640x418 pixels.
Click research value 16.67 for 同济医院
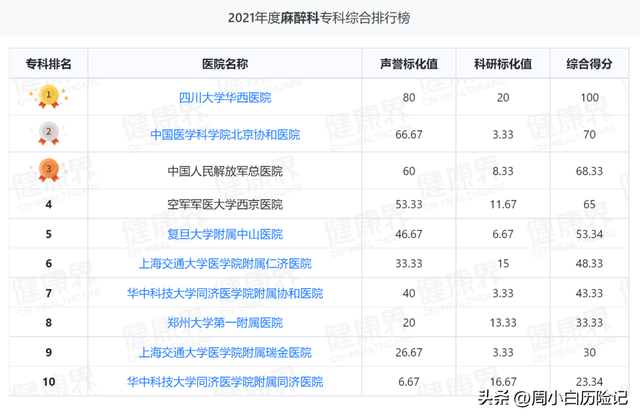point(503,382)
